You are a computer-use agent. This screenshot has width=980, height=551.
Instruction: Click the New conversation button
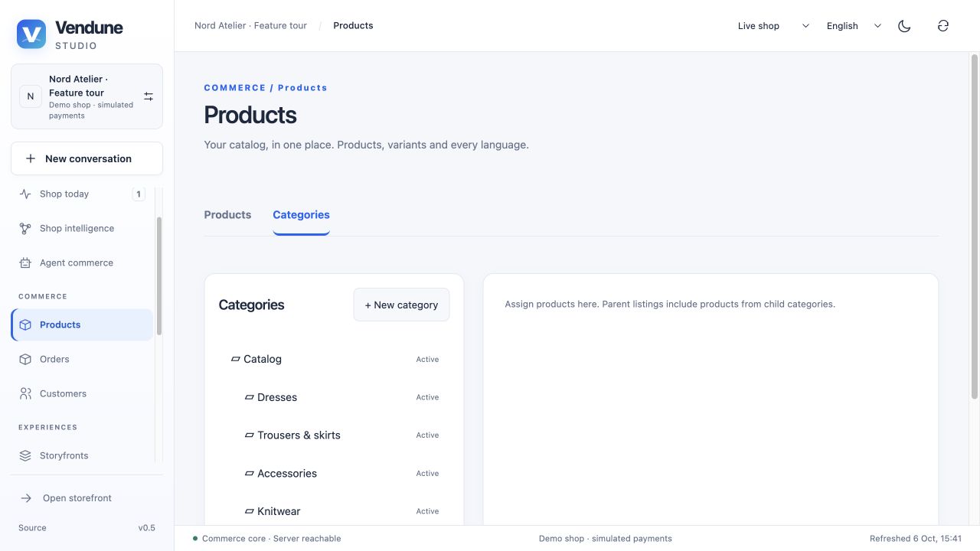click(x=87, y=158)
